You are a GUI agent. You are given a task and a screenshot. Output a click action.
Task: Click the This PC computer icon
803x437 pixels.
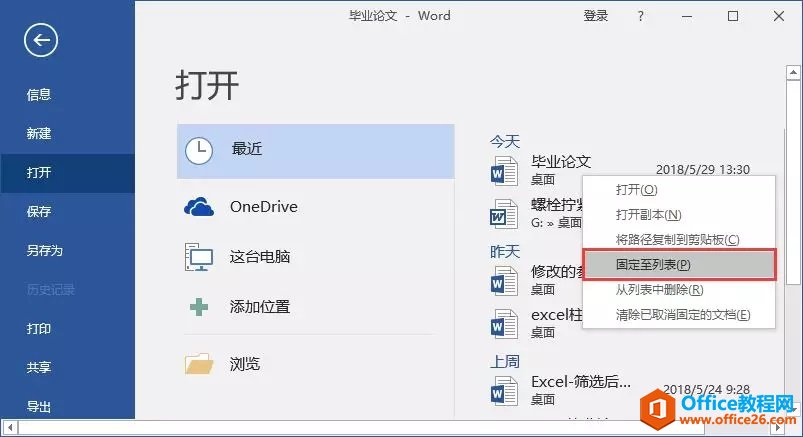[x=199, y=257]
